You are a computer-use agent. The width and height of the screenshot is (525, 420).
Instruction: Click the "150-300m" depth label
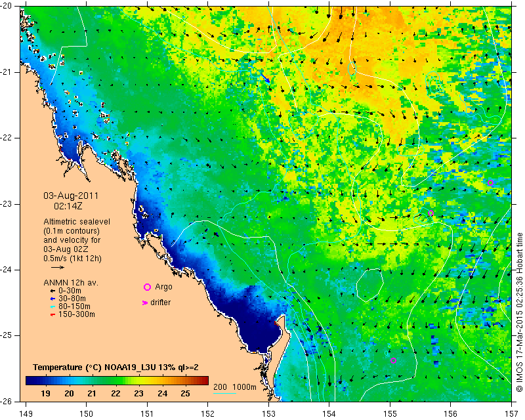[x=77, y=314]
